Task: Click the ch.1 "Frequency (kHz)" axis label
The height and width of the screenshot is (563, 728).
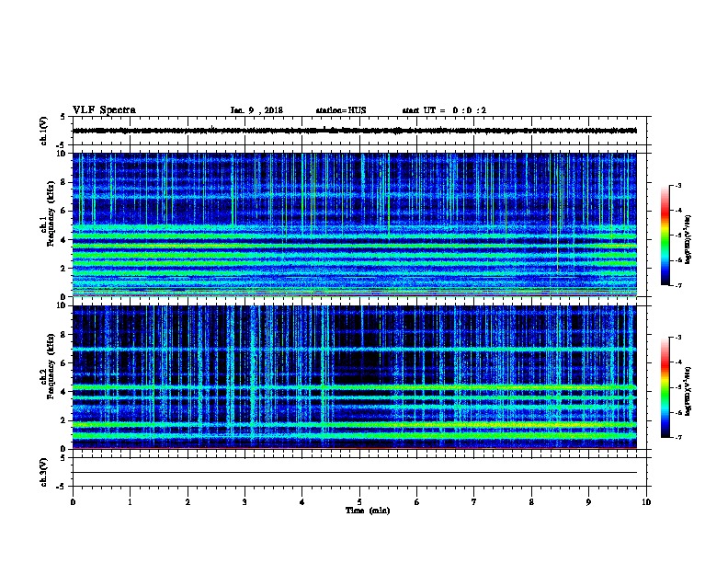Action: 51,213
